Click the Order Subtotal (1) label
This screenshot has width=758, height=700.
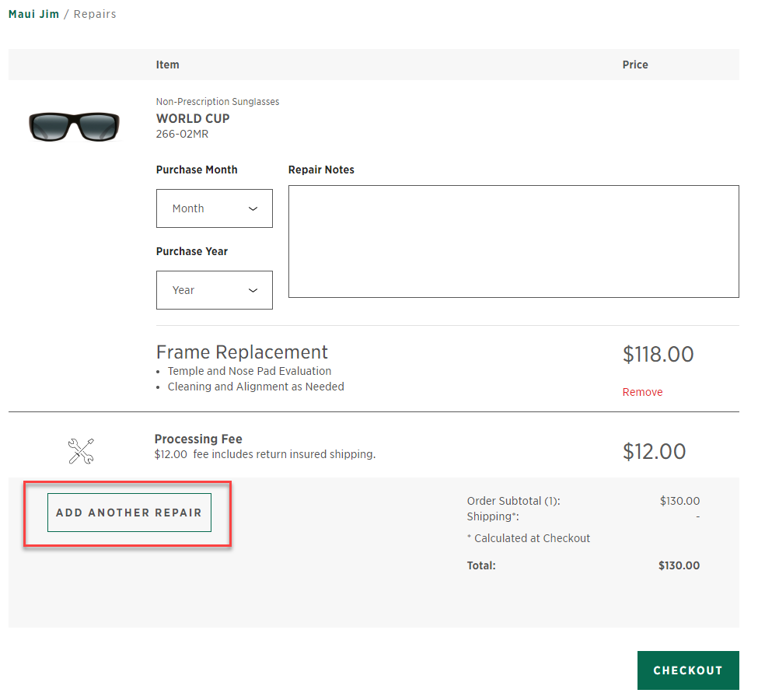[x=513, y=501]
